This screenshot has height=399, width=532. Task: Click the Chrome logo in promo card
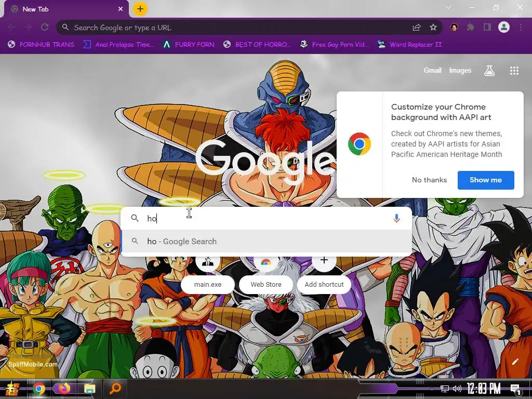coord(360,144)
